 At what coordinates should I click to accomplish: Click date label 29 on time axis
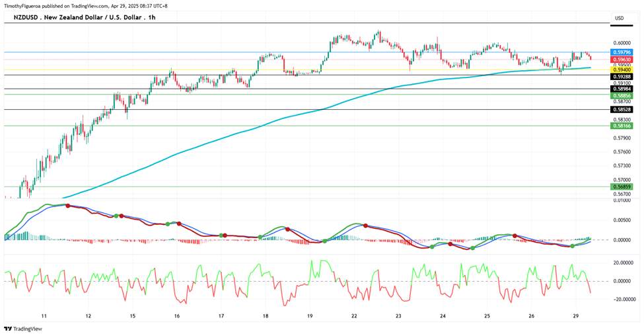[x=576, y=316]
